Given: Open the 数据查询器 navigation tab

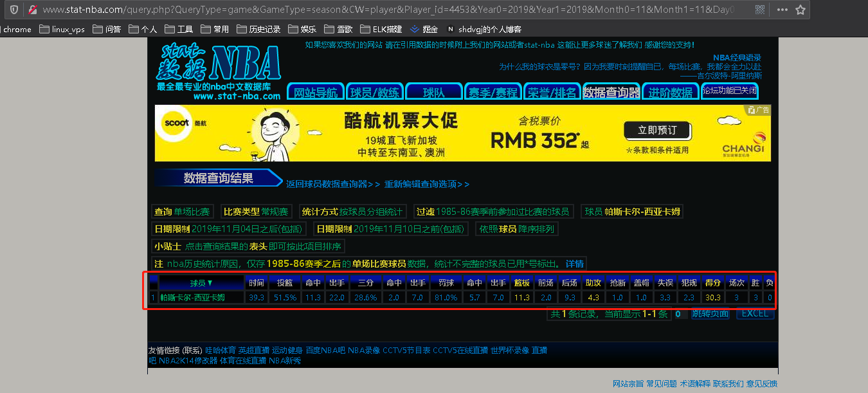Looking at the screenshot, I should point(611,92).
